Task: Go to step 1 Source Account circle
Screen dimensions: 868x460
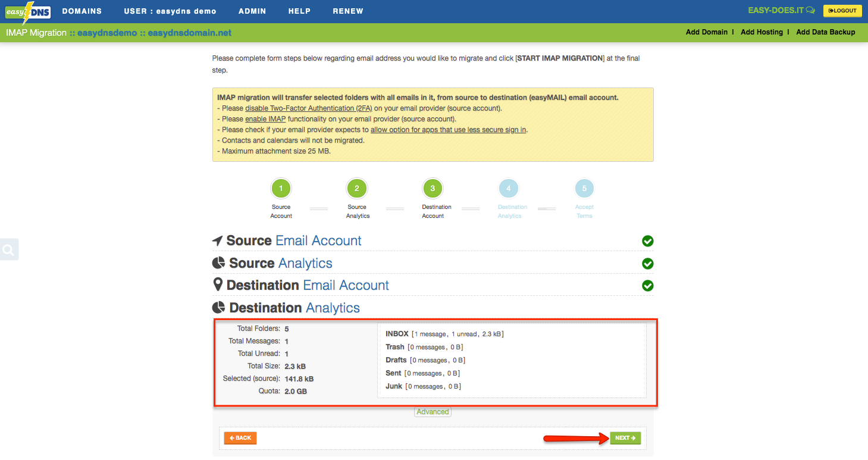Action: pyautogui.click(x=281, y=189)
